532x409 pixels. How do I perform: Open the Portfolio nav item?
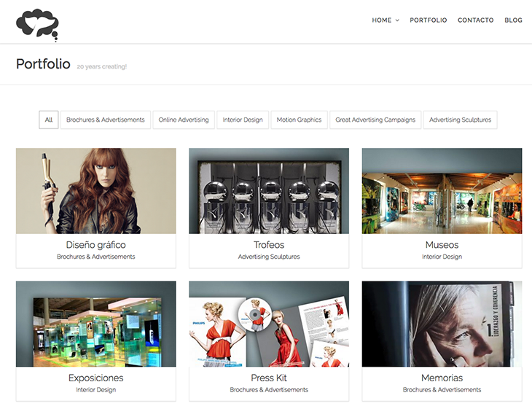429,20
